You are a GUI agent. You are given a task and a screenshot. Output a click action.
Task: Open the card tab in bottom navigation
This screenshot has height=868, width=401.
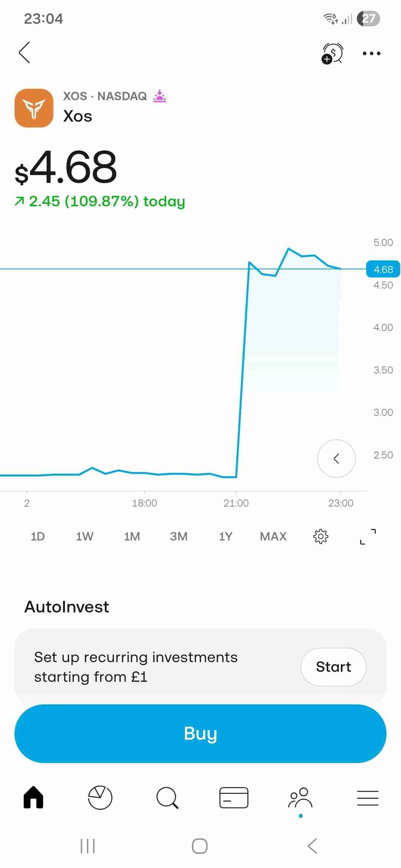(234, 798)
